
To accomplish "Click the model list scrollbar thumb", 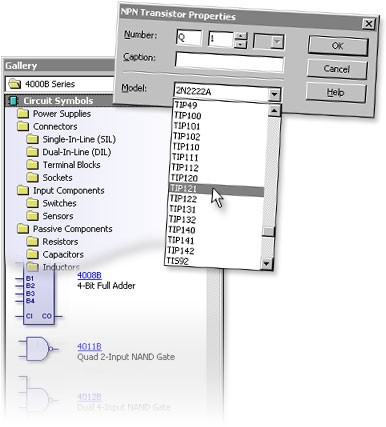I will 268,231.
